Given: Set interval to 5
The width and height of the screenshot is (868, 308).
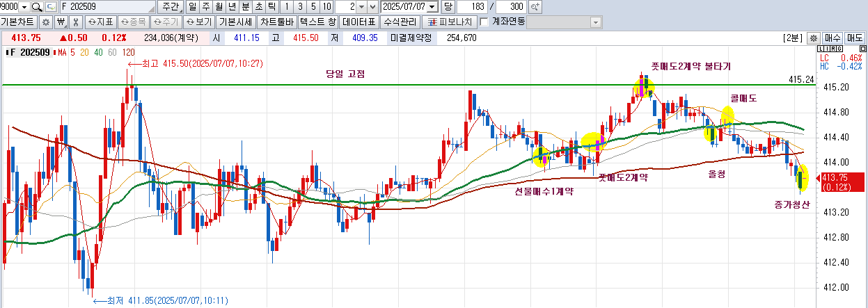Looking at the screenshot, I should (x=314, y=6).
